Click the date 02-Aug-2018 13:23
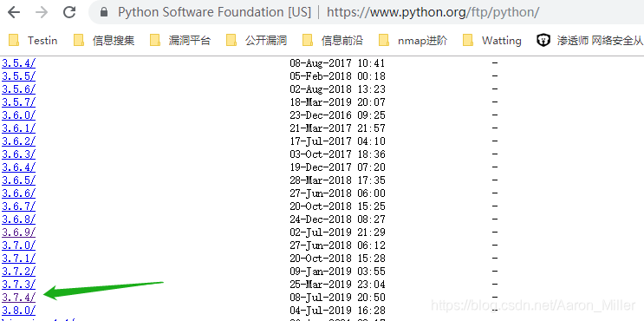 click(337, 89)
